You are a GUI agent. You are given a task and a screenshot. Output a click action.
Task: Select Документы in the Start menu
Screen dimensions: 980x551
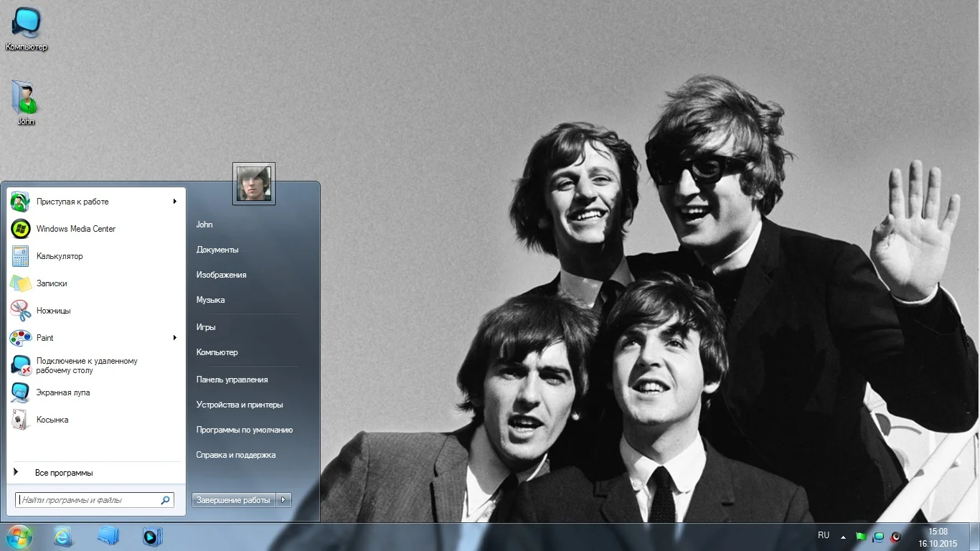coord(217,250)
